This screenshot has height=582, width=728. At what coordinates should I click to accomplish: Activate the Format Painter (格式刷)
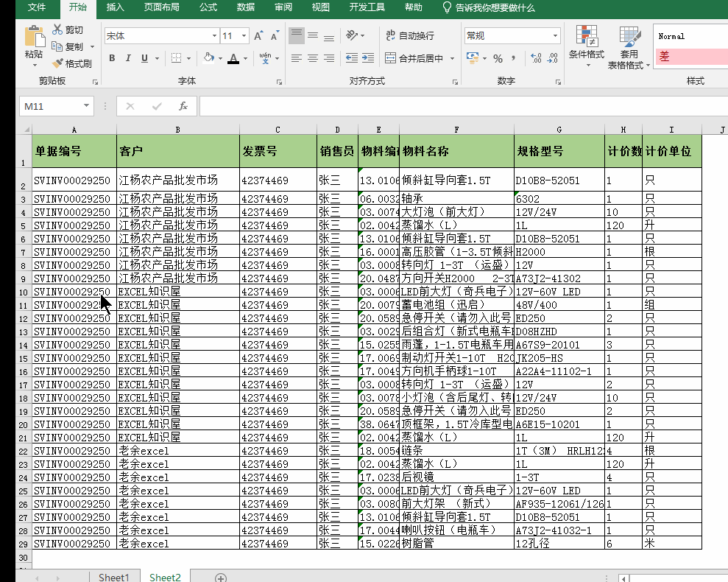[x=72, y=63]
